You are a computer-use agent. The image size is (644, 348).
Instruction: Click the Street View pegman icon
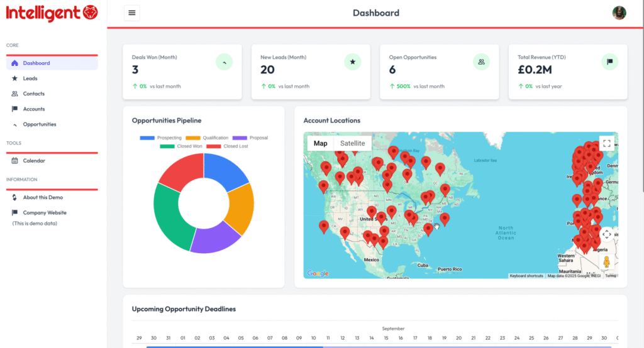606,262
